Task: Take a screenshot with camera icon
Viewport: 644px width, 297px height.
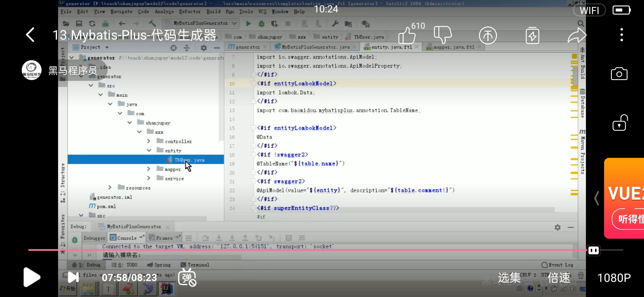Action: pyautogui.click(x=619, y=74)
